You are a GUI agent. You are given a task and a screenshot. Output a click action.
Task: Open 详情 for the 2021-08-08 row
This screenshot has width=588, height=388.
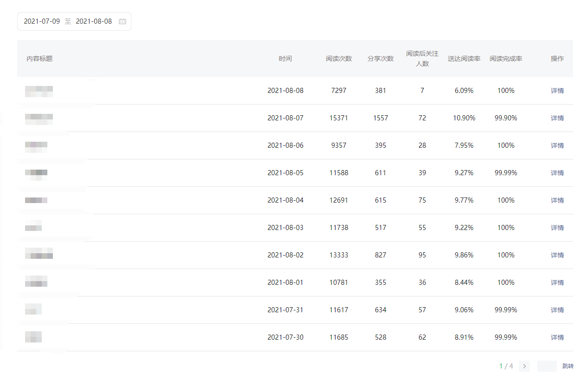(557, 91)
